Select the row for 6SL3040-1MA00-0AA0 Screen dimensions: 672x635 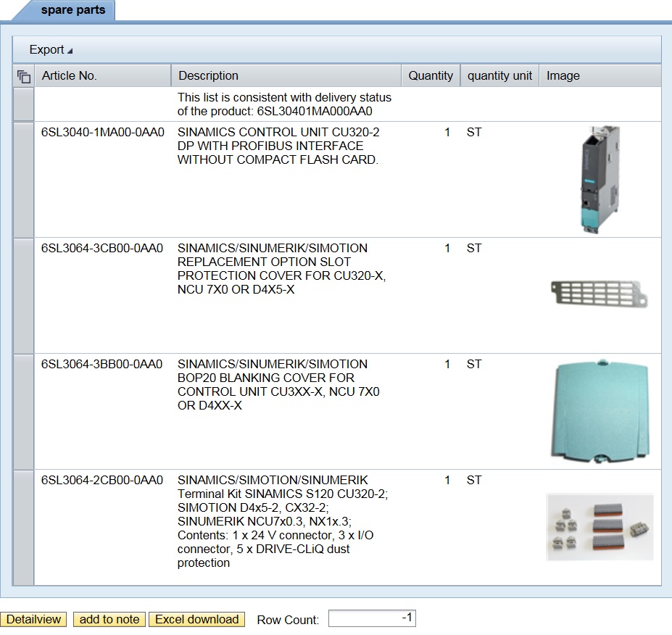coord(24,180)
